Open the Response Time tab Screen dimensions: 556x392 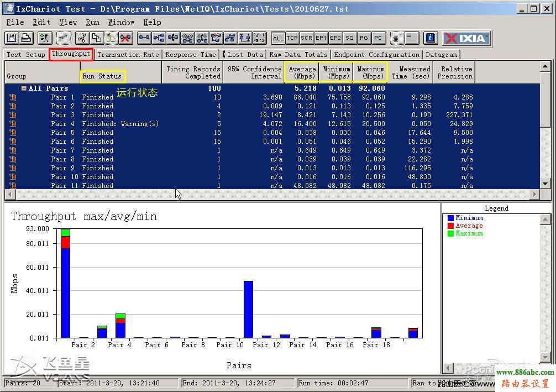click(191, 55)
